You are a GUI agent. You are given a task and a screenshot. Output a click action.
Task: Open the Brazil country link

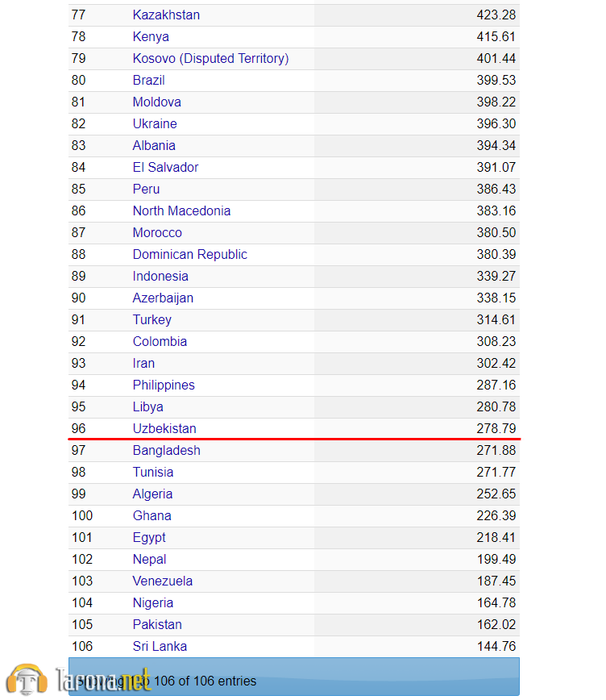pos(148,81)
